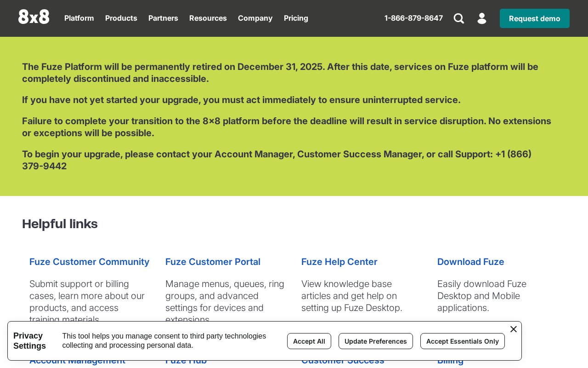Open the Partners menu
This screenshot has width=588, height=368.
(x=163, y=18)
